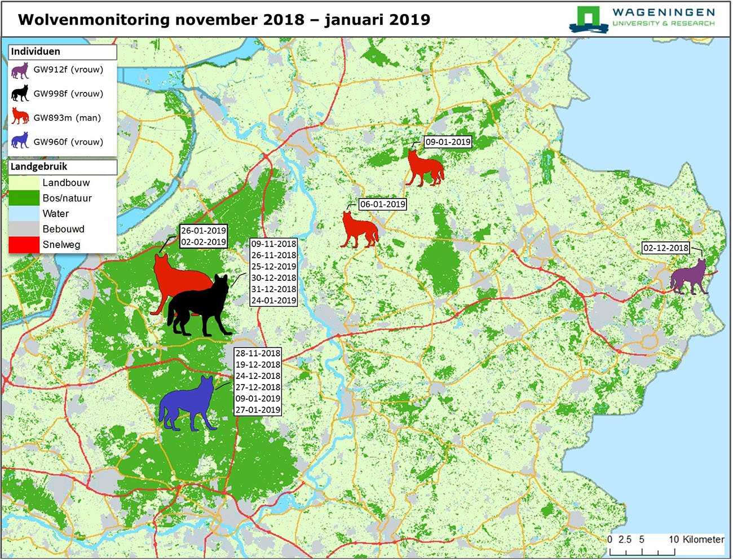Image resolution: width=733 pixels, height=560 pixels.
Task: Pick the Snelweg red legend swatch
Action: [x=24, y=245]
